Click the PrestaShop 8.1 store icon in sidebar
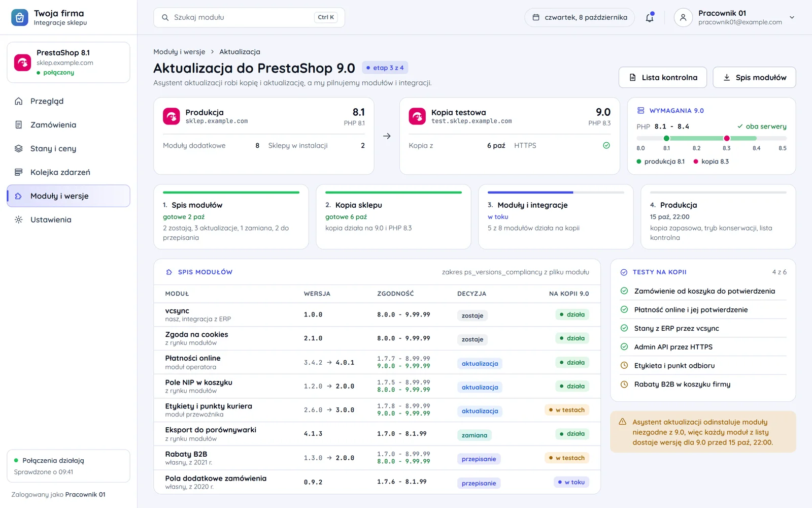 point(22,62)
